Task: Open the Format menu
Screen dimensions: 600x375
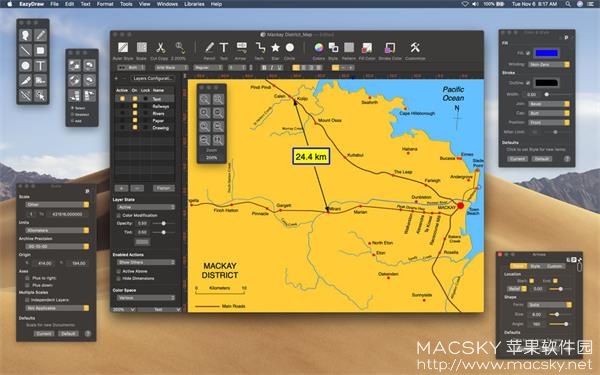Action: click(105, 4)
